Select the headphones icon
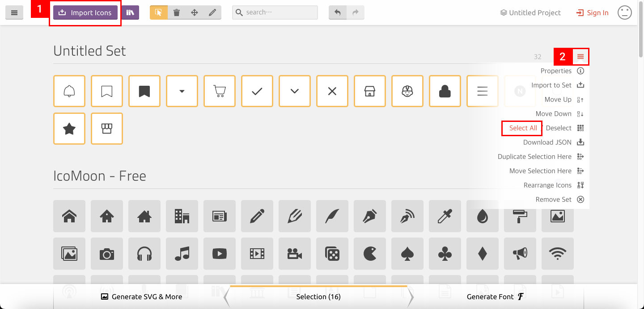644x309 pixels. tap(144, 254)
